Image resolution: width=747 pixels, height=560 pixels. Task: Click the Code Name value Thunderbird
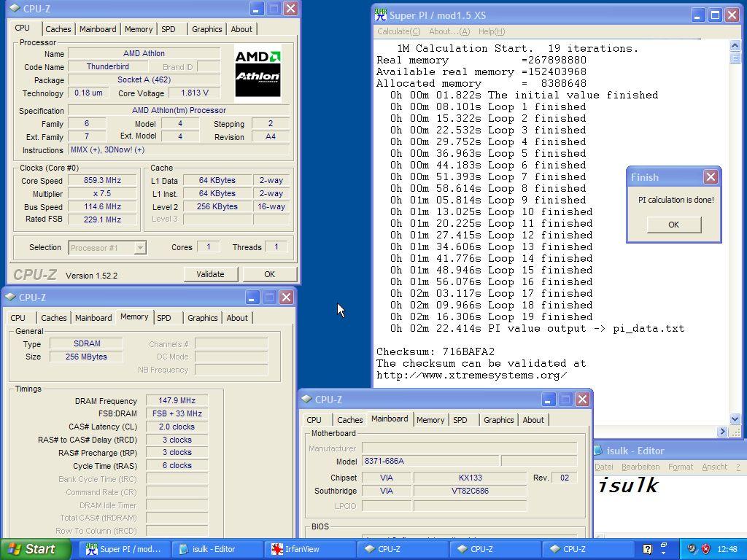108,66
